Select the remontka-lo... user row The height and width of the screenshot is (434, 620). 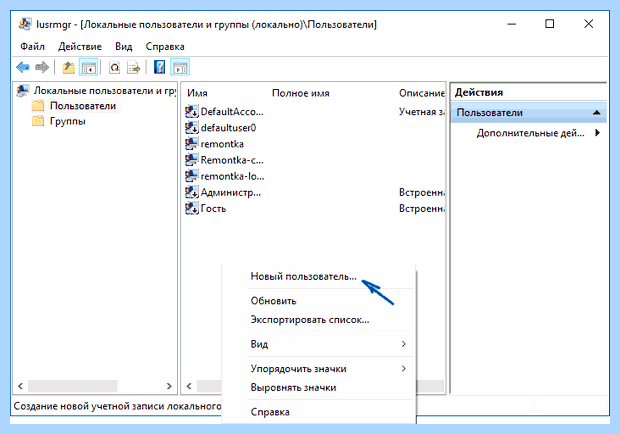pyautogui.click(x=232, y=176)
